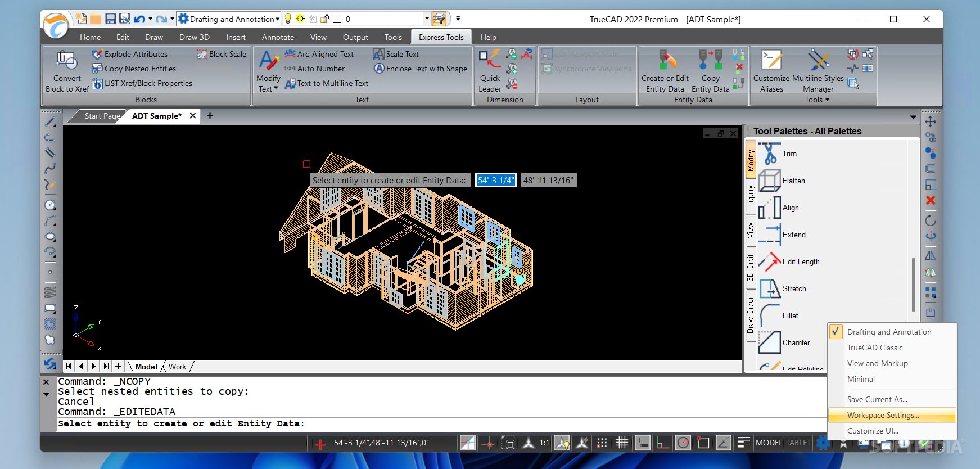Image resolution: width=980 pixels, height=469 pixels.
Task: Toggle polar tracking clock icon in status bar
Action: coord(683,443)
